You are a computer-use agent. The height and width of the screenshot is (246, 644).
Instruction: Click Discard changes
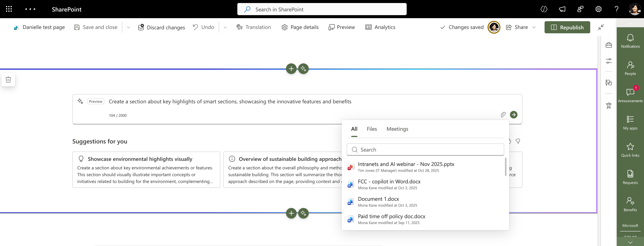162,27
